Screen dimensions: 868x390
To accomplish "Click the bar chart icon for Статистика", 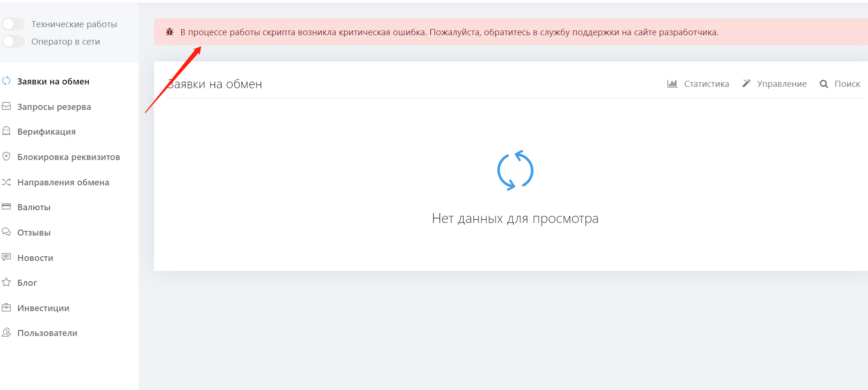I will 672,84.
